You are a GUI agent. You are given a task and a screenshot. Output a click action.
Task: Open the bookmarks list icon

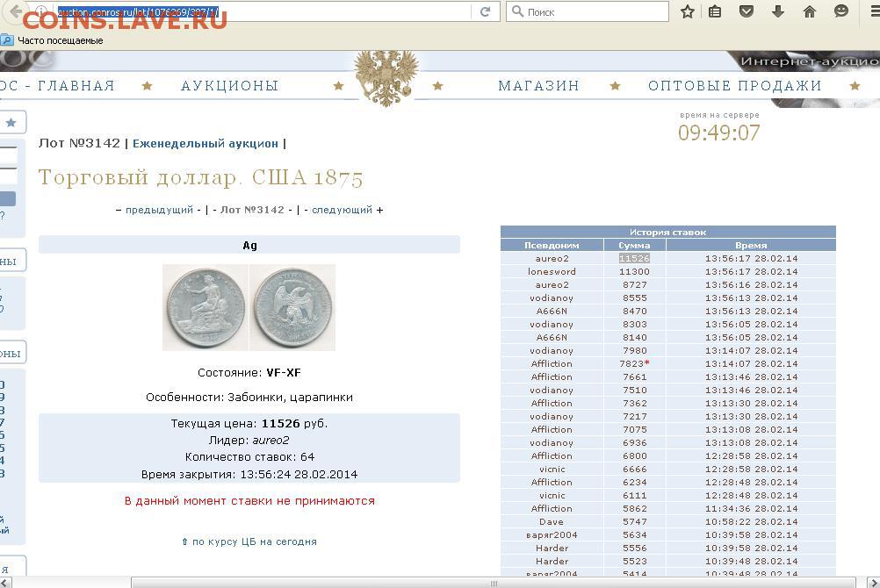[716, 12]
